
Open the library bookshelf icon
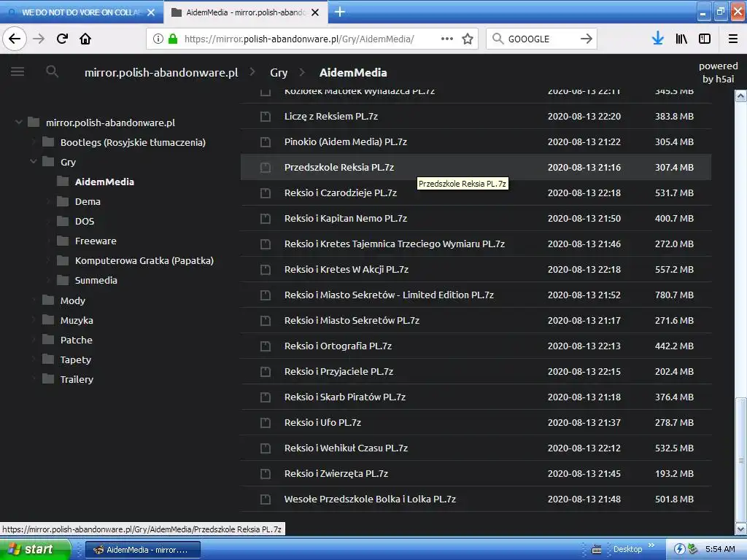tap(681, 39)
